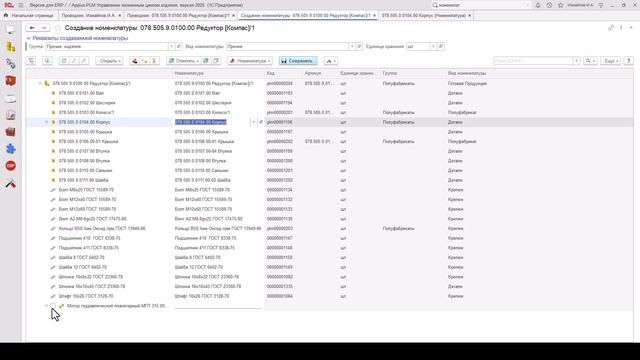Click Готовая Продукция cell in the Редуктор row
640x360 pixels.
pos(467,83)
